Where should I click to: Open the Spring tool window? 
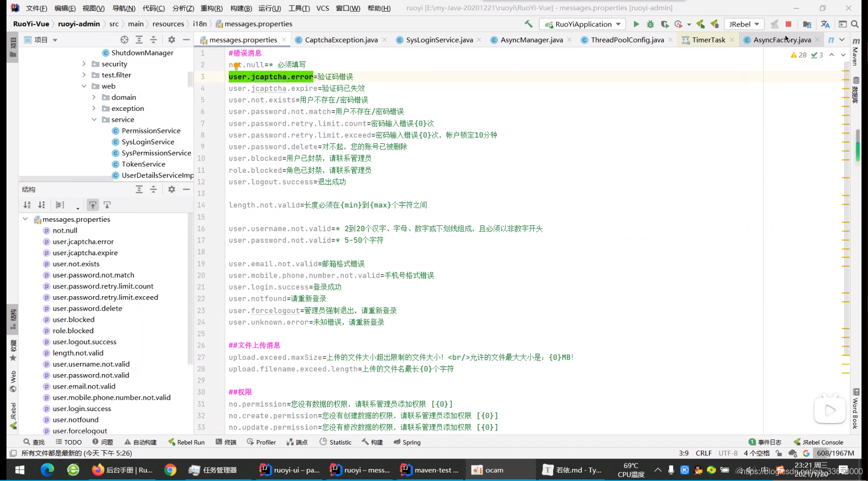click(407, 442)
